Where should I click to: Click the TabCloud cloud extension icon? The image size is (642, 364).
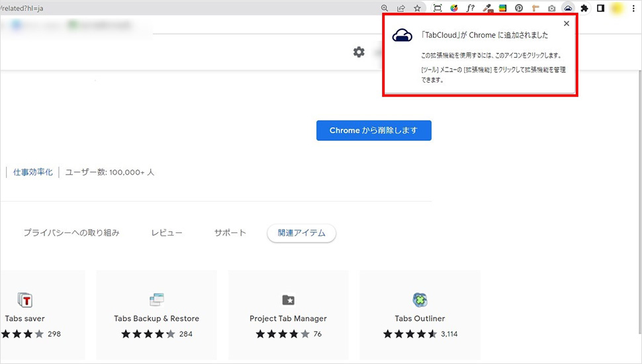pyautogui.click(x=568, y=8)
